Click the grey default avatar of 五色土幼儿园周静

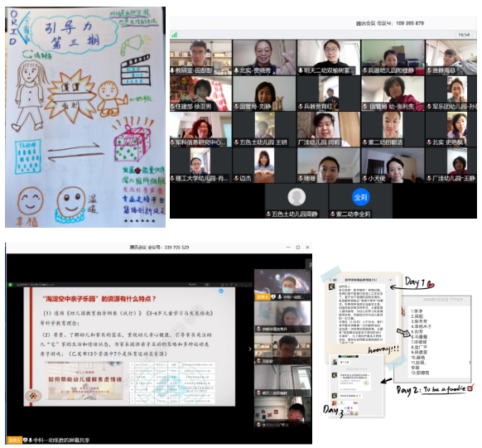[296, 197]
